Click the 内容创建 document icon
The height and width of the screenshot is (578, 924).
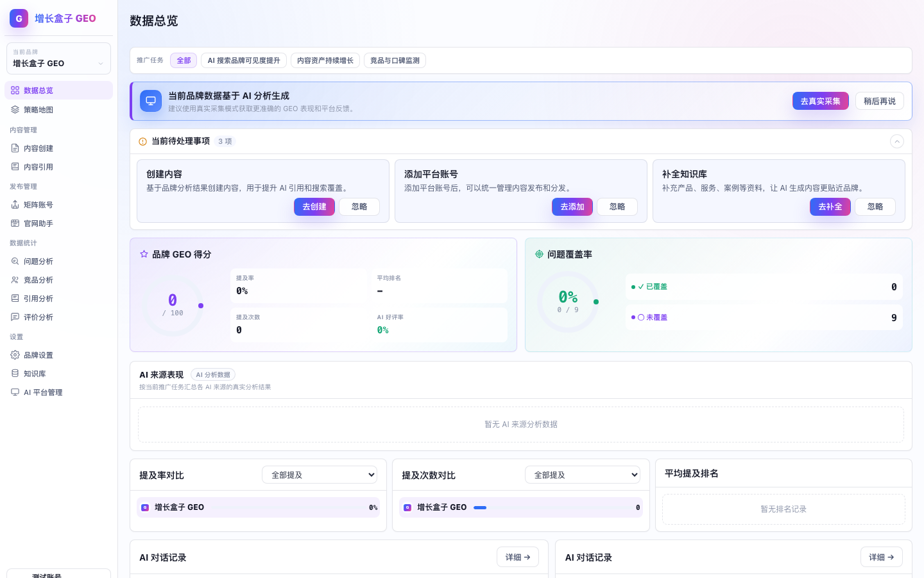click(15, 148)
